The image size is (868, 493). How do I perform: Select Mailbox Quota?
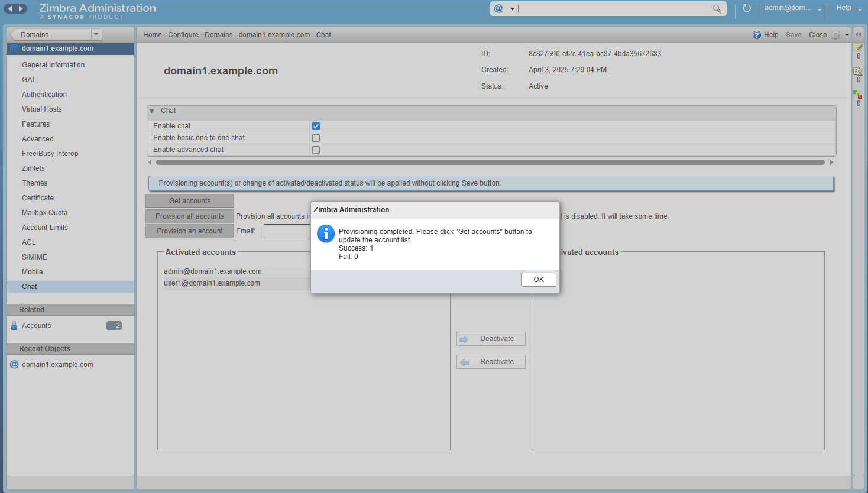click(45, 213)
